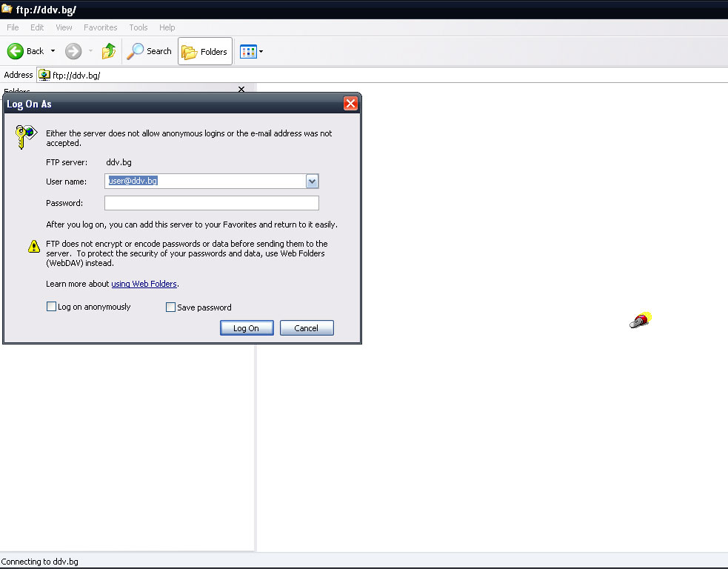
Task: Close the Folders side pane
Action: pos(241,90)
